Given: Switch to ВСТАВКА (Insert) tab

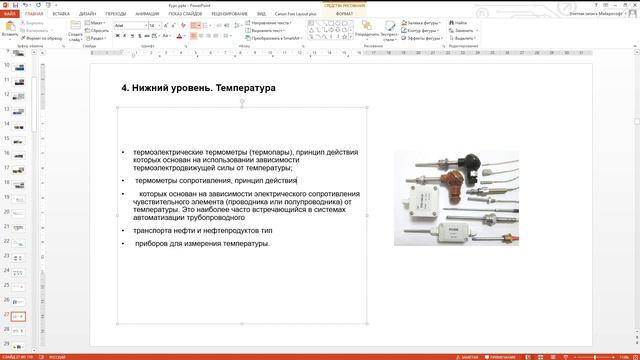Looking at the screenshot, I should coord(61,13).
